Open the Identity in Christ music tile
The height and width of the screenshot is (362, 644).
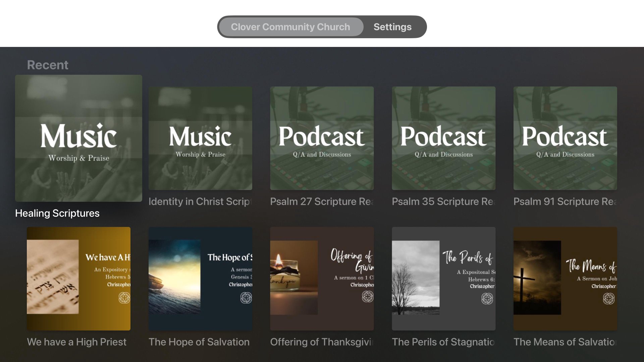[200, 138]
